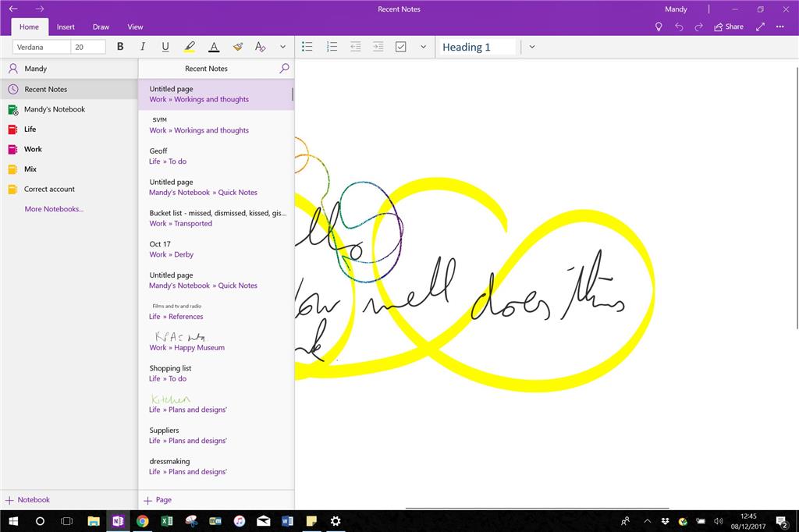This screenshot has width=799, height=532.
Task: Open the SVfM note in Workings and thoughts
Action: pos(215,126)
